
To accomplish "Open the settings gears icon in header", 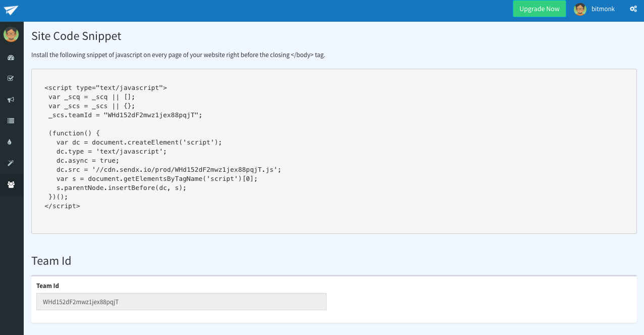I will (x=633, y=9).
